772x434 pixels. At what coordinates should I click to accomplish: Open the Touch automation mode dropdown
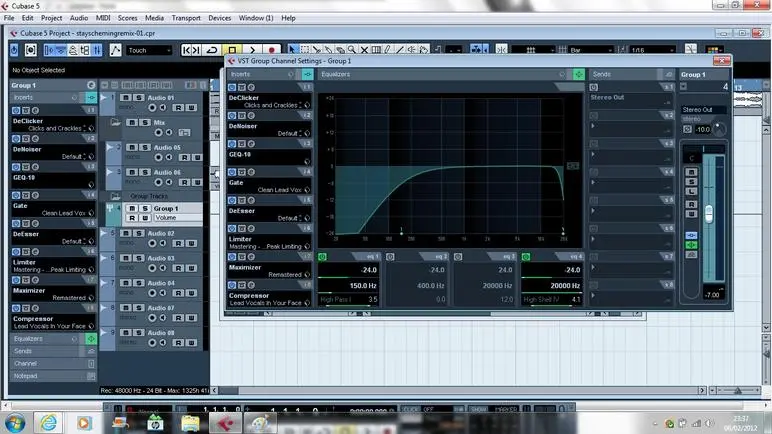pyautogui.click(x=149, y=50)
